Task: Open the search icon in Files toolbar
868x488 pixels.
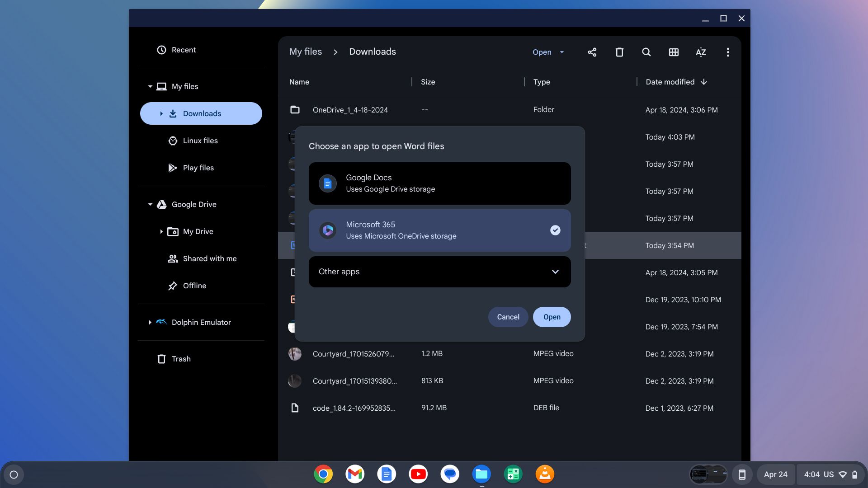Action: coord(646,52)
